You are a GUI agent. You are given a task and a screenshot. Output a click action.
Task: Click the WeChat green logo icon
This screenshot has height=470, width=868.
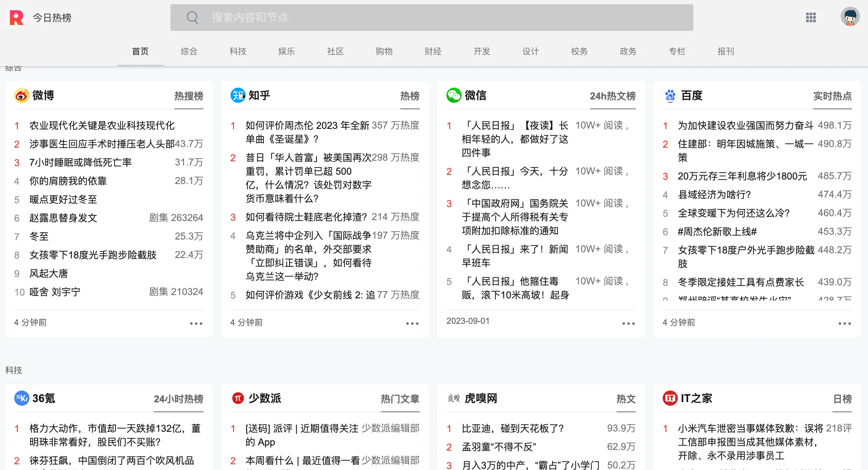(454, 96)
